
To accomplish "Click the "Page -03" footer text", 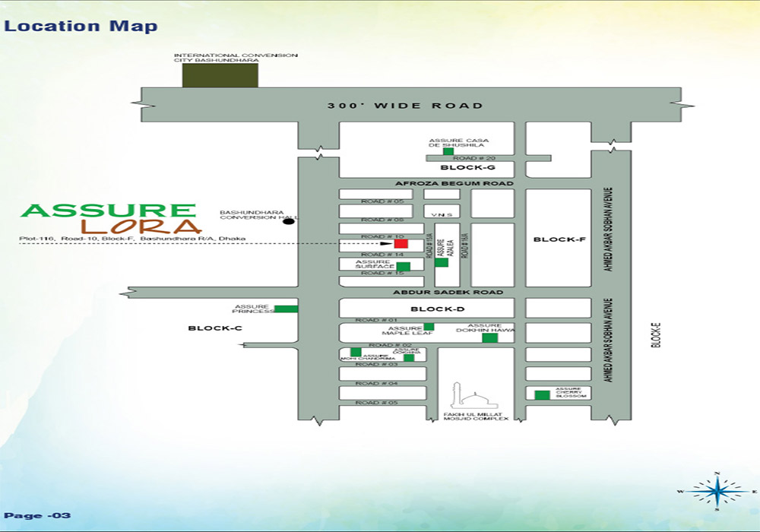I will tap(37, 515).
